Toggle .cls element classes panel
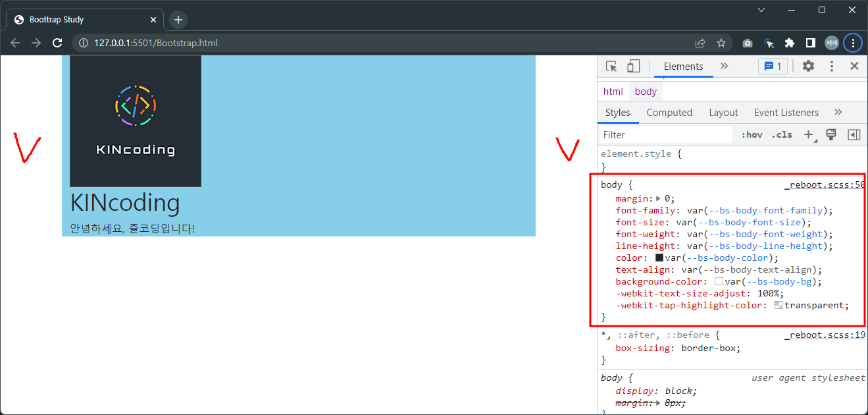Image resolution: width=868 pixels, height=415 pixels. coord(781,134)
